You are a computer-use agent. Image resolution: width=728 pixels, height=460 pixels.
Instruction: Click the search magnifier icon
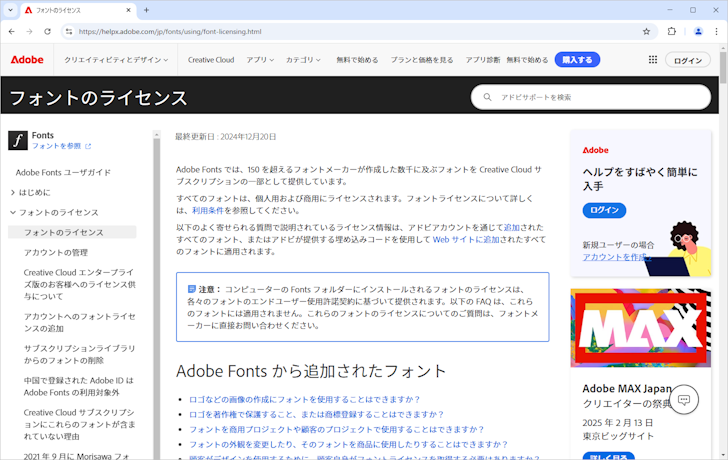click(487, 97)
